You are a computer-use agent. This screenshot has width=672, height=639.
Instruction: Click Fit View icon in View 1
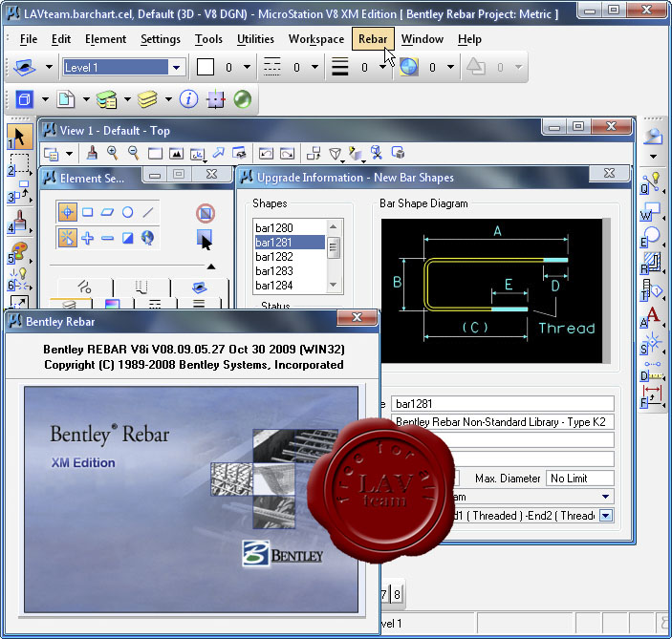click(176, 154)
